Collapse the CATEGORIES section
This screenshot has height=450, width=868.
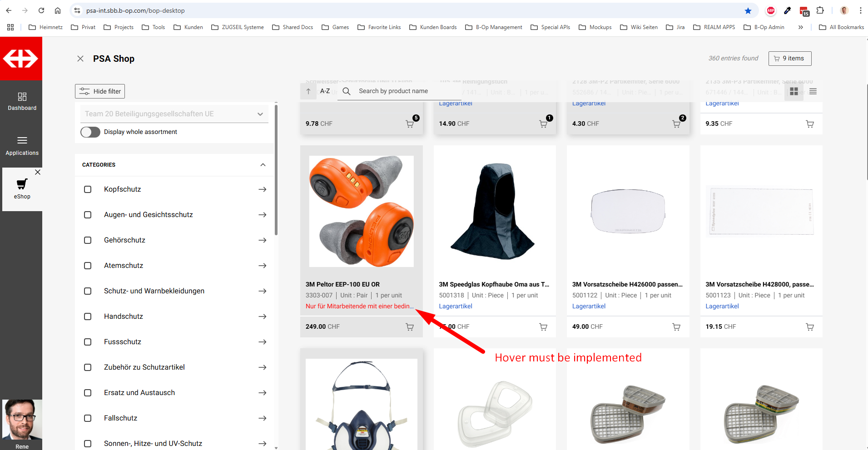[263, 165]
